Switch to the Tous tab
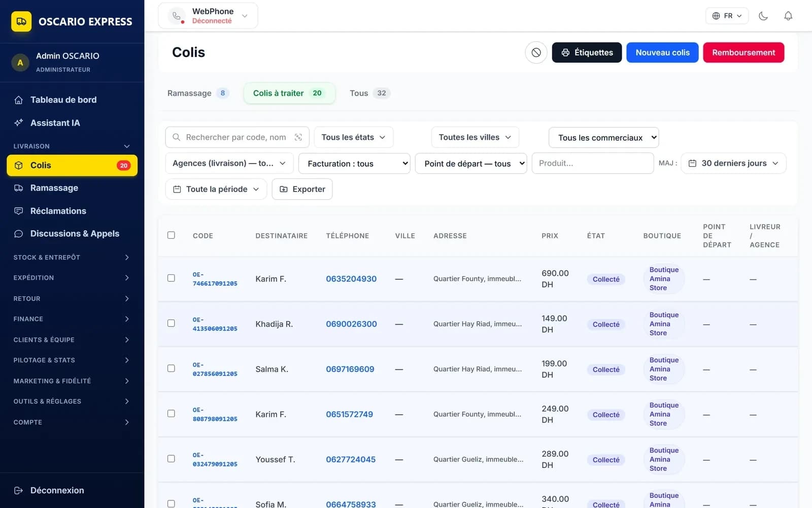The image size is (812, 508). point(369,93)
